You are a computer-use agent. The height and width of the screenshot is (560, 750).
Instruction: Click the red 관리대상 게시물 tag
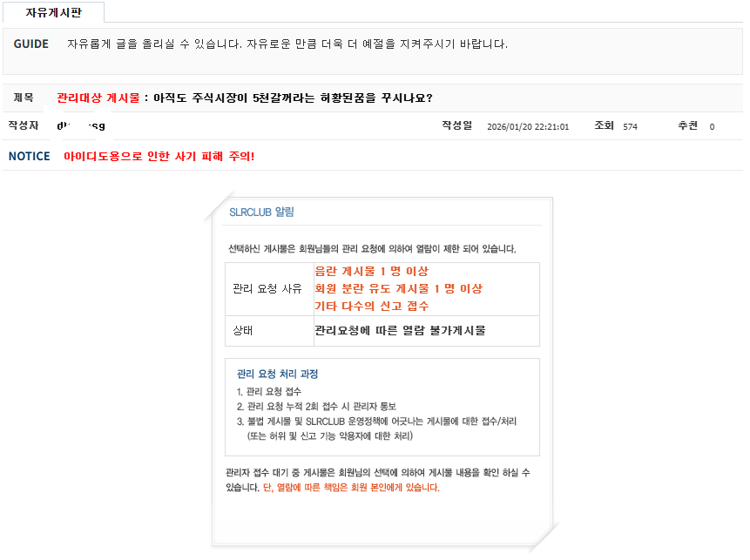(x=98, y=98)
